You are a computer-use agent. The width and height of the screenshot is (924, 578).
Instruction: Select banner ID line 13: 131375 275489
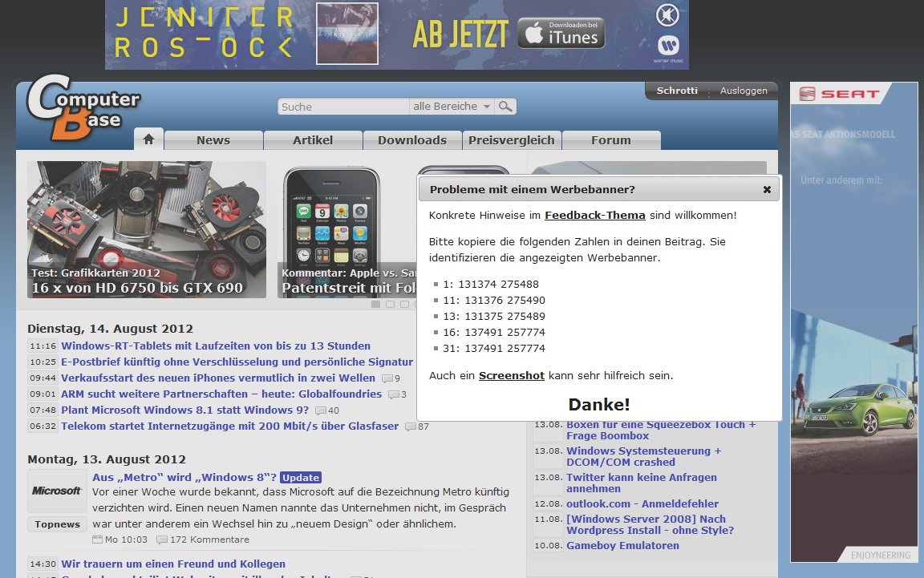(x=494, y=316)
